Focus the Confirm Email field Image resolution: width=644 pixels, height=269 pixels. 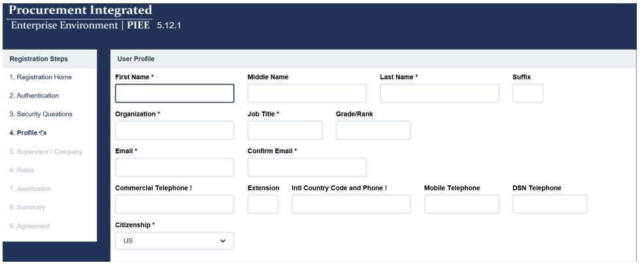(307, 168)
